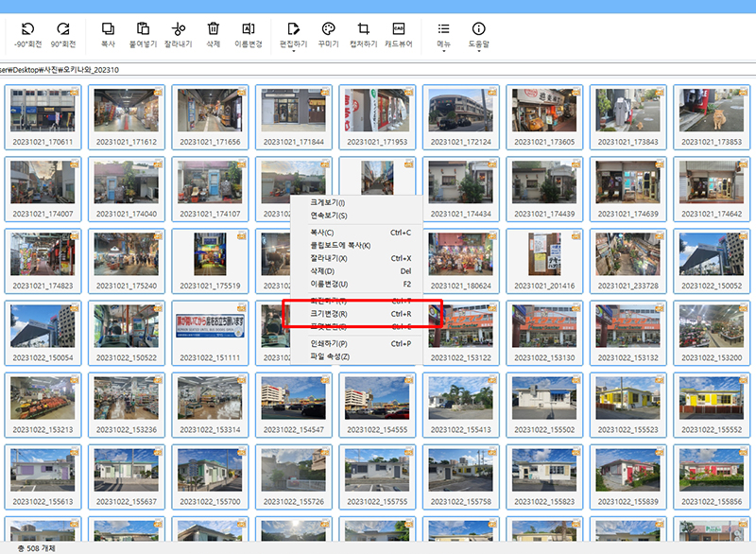Select thumbnail 20231021_174107
Viewport: 756px width, 554px height.
pos(210,189)
